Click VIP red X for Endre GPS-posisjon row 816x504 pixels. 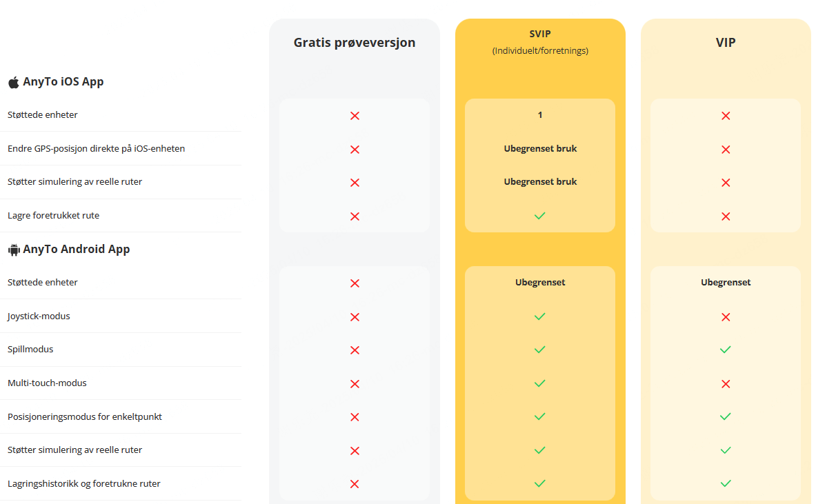[x=726, y=150]
